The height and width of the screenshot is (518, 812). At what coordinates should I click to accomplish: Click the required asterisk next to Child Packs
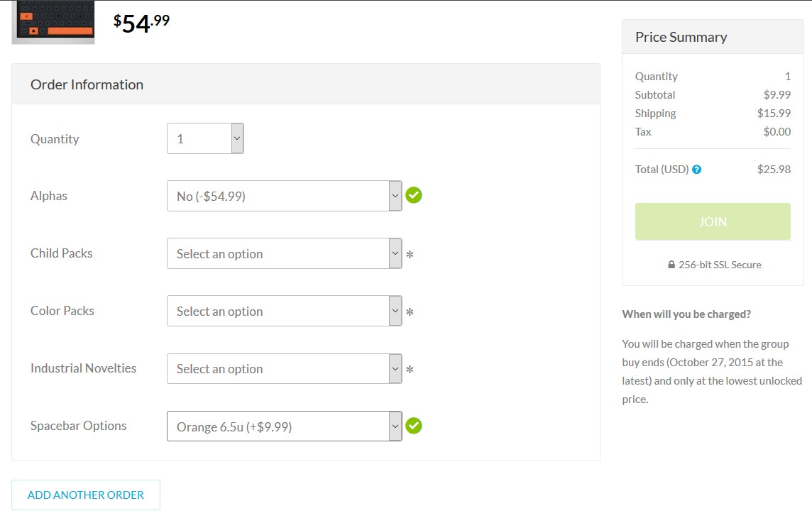(x=410, y=254)
